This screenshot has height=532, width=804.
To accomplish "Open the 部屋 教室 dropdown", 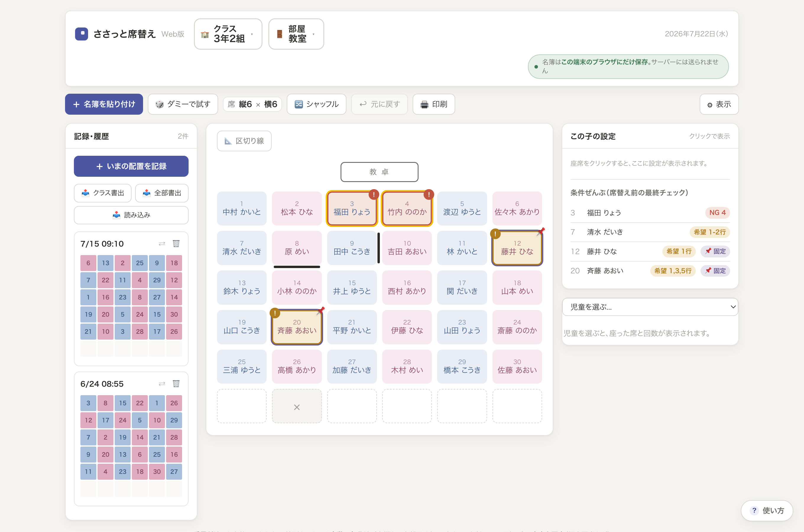I will (296, 34).
